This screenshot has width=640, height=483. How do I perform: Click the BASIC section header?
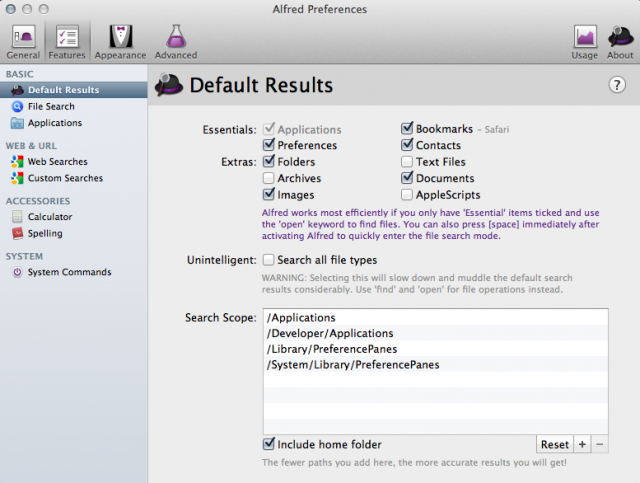coord(20,74)
